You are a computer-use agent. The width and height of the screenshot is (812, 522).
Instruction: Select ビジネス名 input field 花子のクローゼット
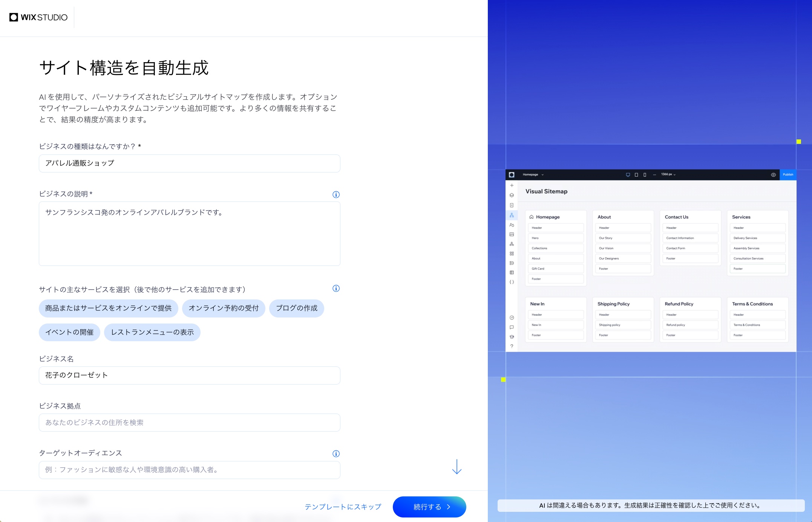click(x=189, y=374)
